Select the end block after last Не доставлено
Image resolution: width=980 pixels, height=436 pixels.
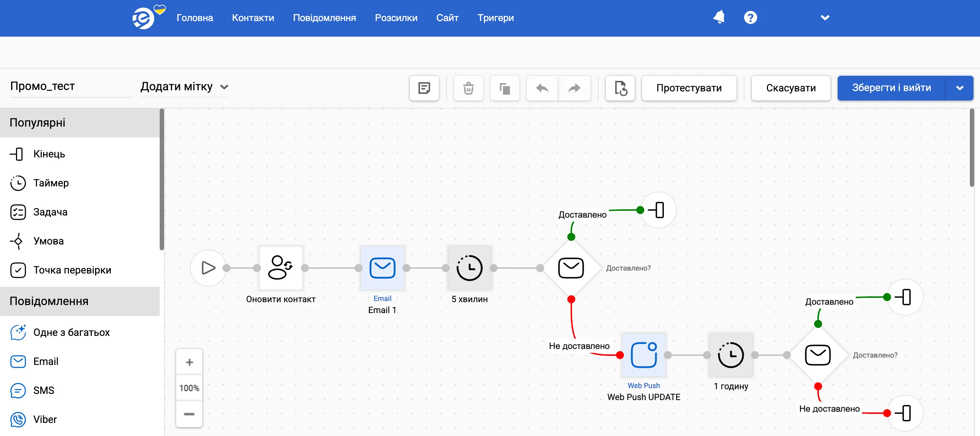coord(905,413)
